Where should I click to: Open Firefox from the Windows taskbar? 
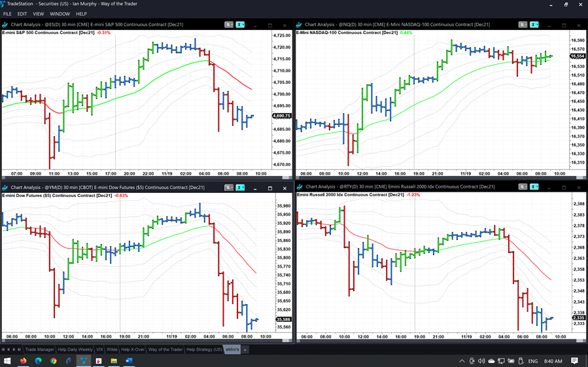23,360
